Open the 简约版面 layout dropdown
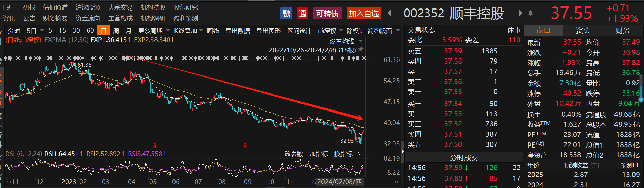Viewport: 644px width, 188px height. 384,31
